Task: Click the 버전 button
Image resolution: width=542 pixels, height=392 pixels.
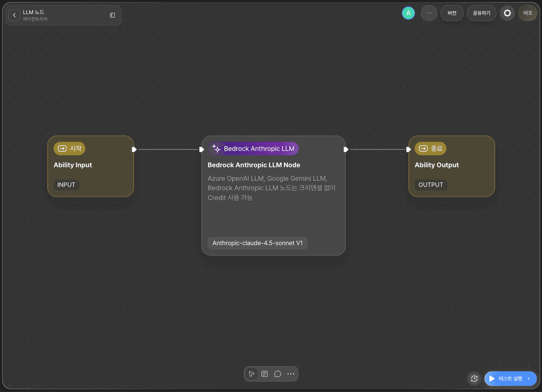Action: 452,13
